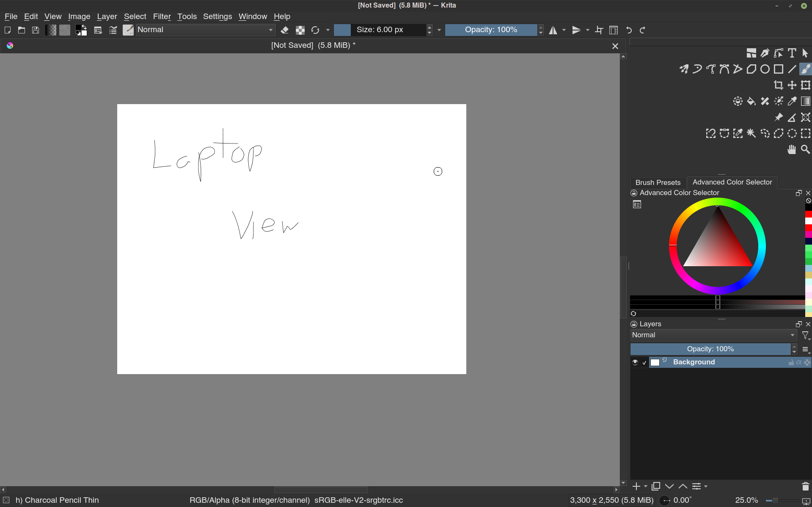The width and height of the screenshot is (812, 507).
Task: Pick the Crop tool
Action: 778,85
